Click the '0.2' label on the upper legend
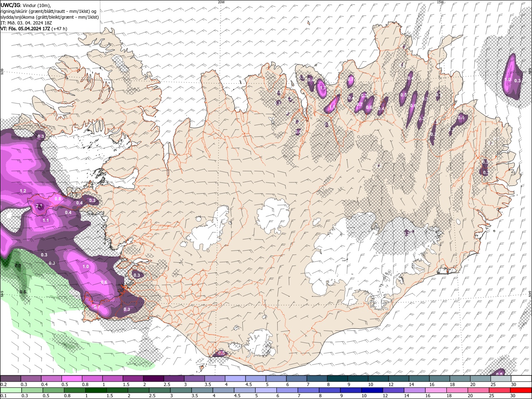 coord(4,384)
